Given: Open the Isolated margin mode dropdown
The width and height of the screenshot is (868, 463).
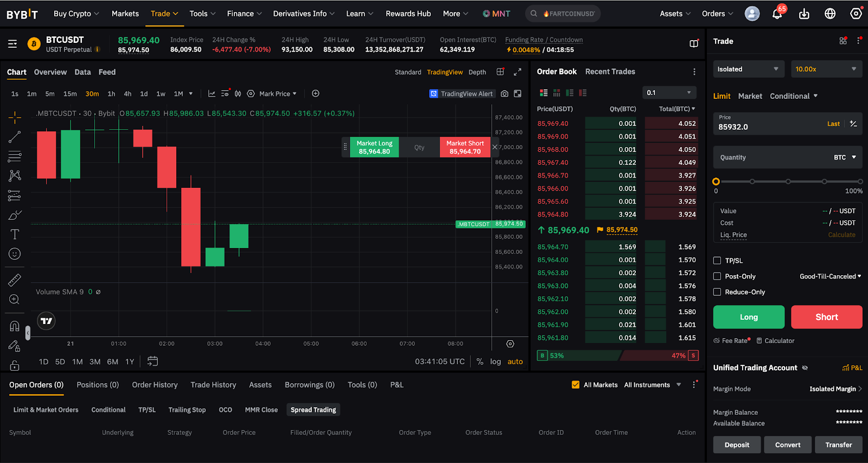Looking at the screenshot, I should click(x=748, y=69).
